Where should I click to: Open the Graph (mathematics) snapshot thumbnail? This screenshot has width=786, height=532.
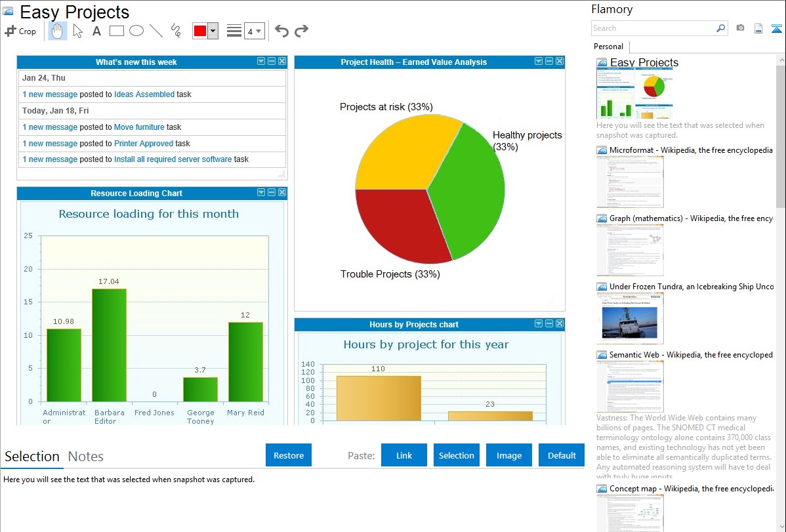click(x=630, y=250)
